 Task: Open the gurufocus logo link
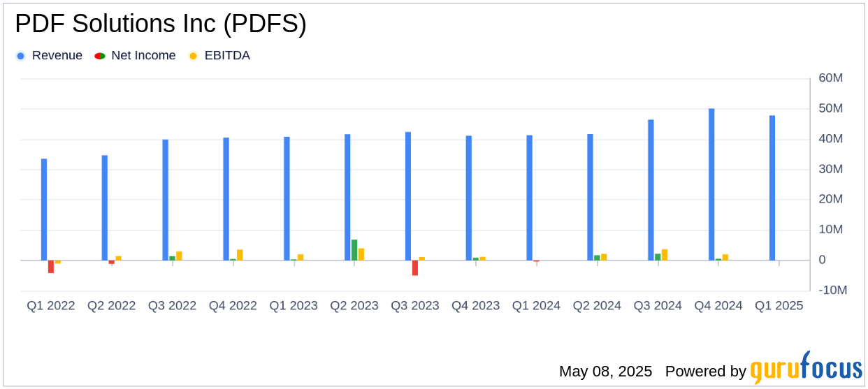point(806,369)
